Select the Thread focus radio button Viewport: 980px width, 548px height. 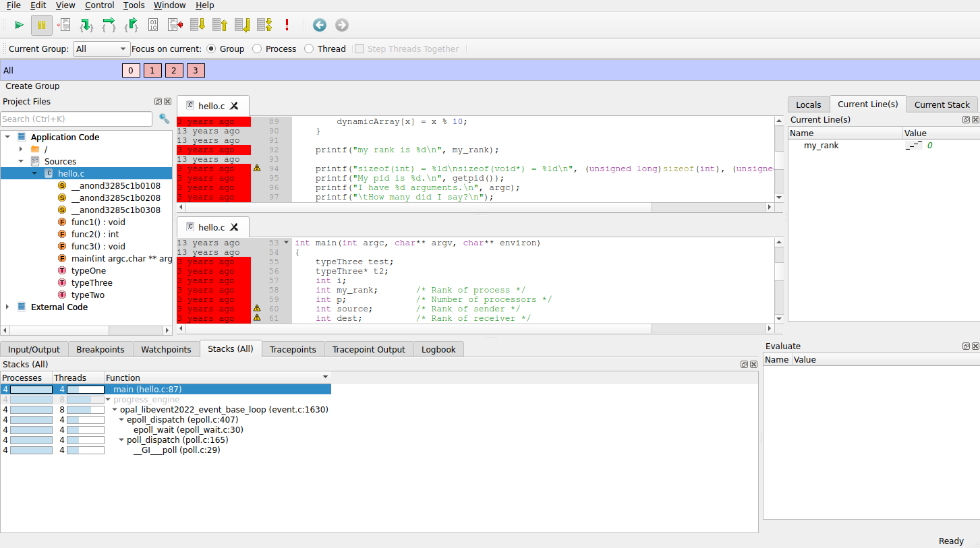pos(309,49)
